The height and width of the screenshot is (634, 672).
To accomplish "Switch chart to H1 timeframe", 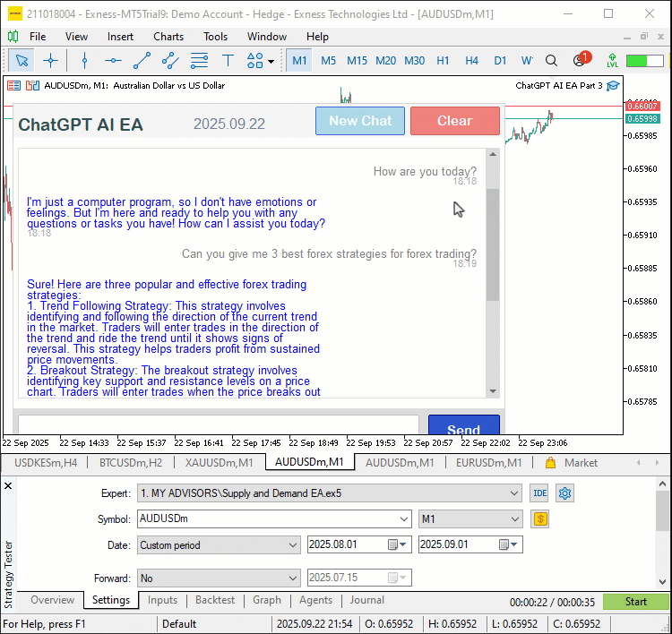I will [443, 60].
